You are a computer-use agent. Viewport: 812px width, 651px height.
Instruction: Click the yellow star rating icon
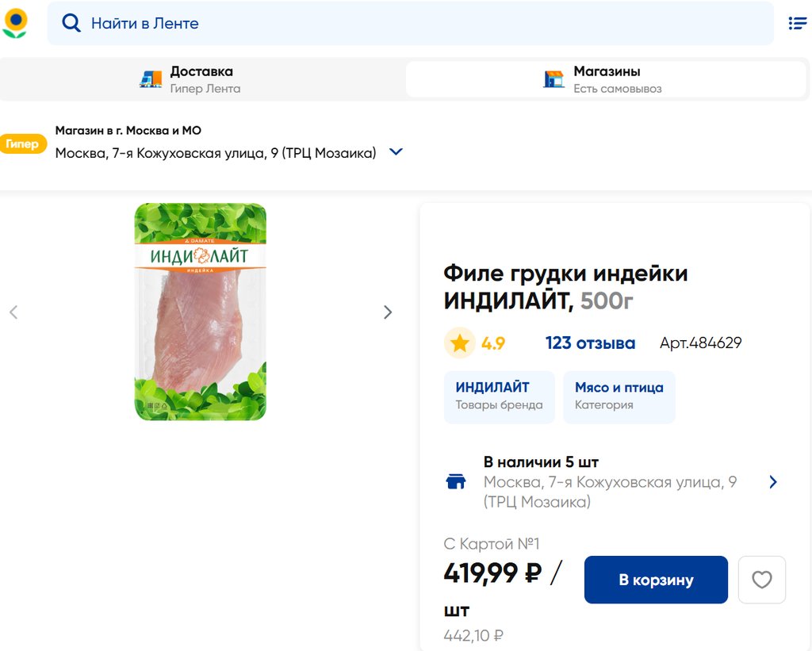(x=459, y=343)
